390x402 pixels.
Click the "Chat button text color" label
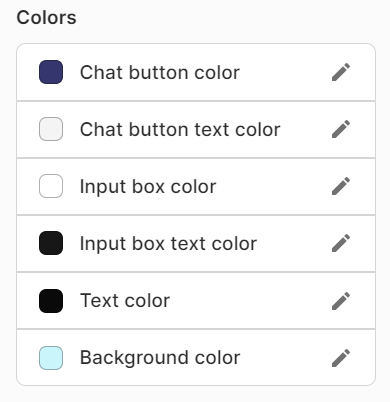[180, 129]
